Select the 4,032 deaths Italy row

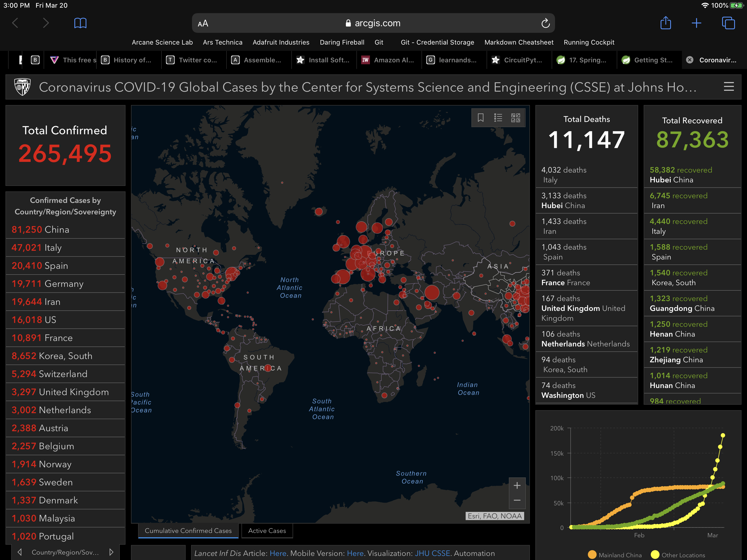click(x=586, y=175)
